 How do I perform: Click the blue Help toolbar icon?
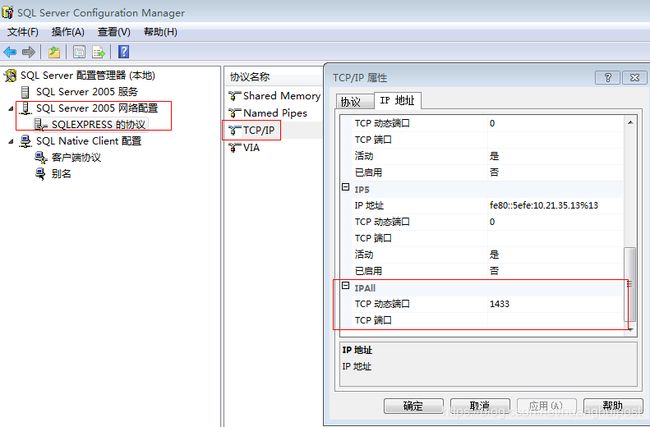click(124, 52)
